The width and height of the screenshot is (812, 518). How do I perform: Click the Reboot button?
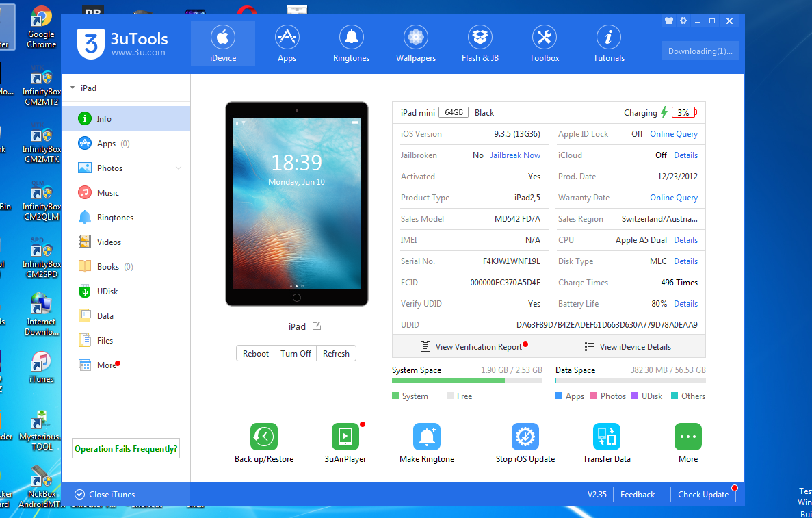tap(256, 353)
